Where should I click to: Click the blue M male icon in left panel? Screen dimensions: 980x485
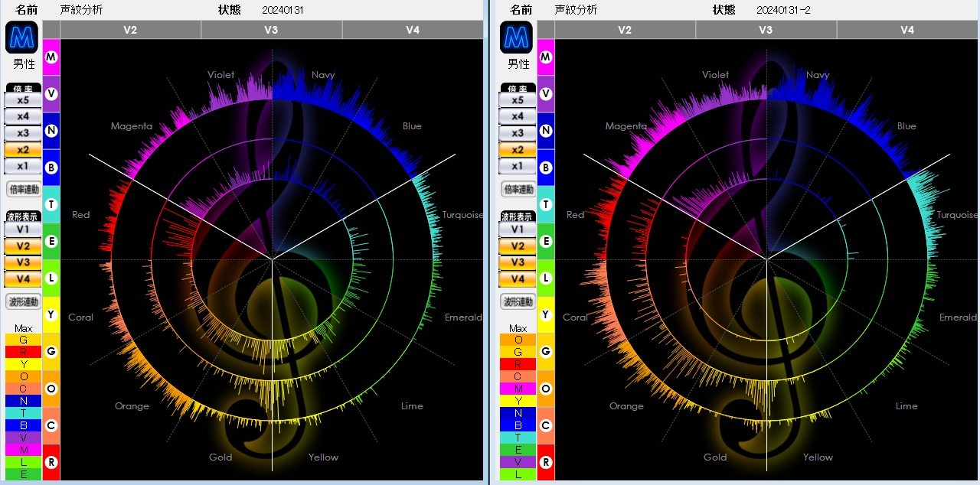pyautogui.click(x=23, y=37)
